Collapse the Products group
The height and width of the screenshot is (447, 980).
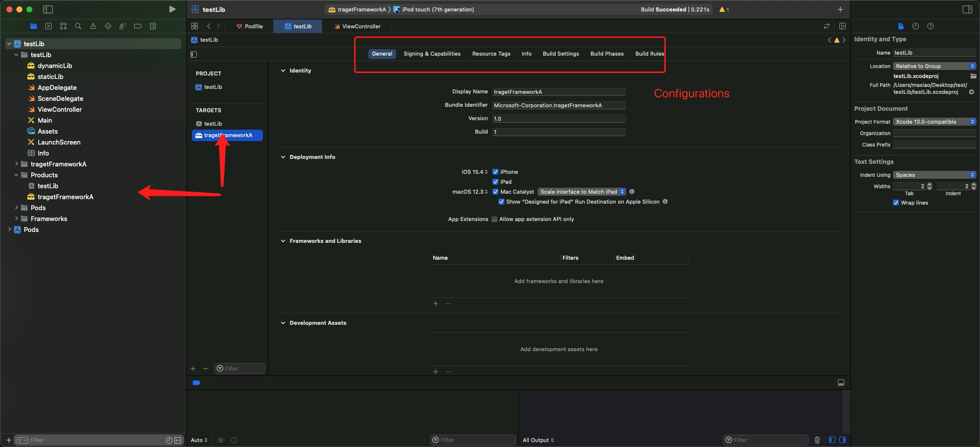pos(16,175)
